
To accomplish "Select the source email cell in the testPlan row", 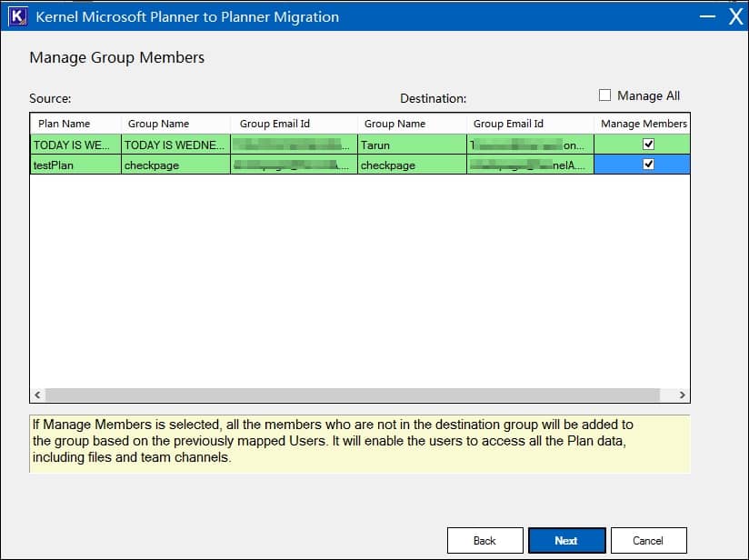I will (294, 165).
